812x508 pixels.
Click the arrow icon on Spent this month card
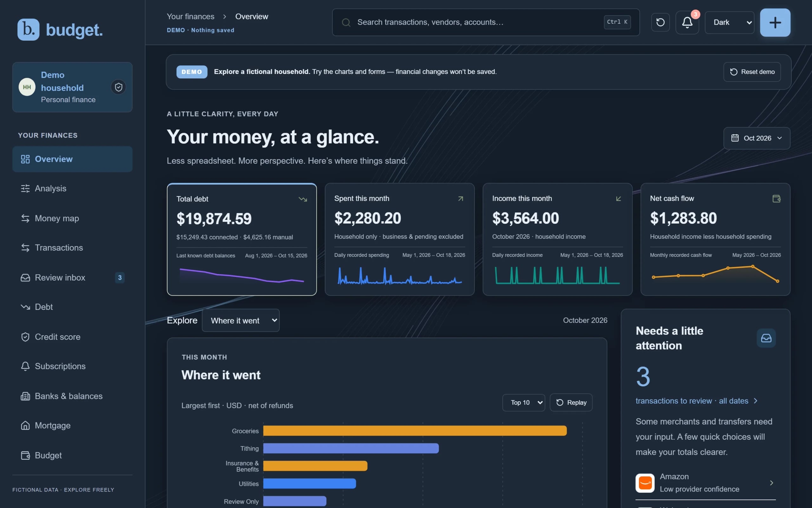461,198
